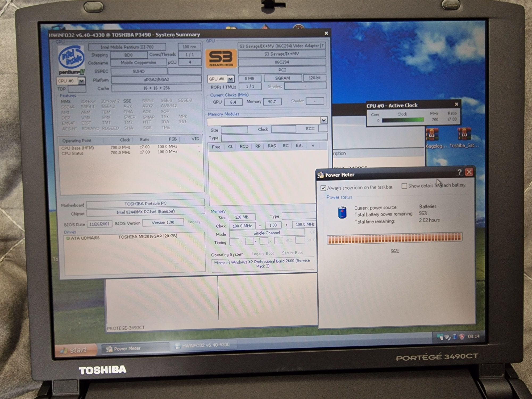Open the 6agplog archive on the desktop
The height and width of the screenshot is (399, 532).
point(432,135)
